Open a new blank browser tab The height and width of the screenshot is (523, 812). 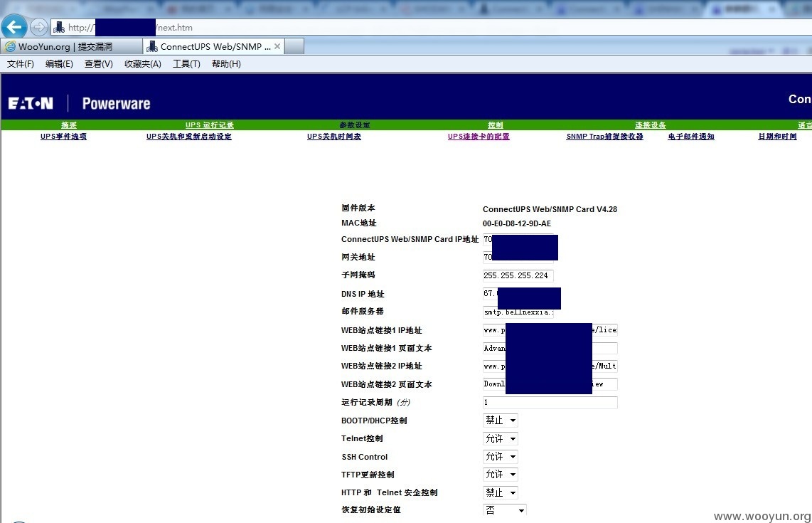tap(294, 47)
